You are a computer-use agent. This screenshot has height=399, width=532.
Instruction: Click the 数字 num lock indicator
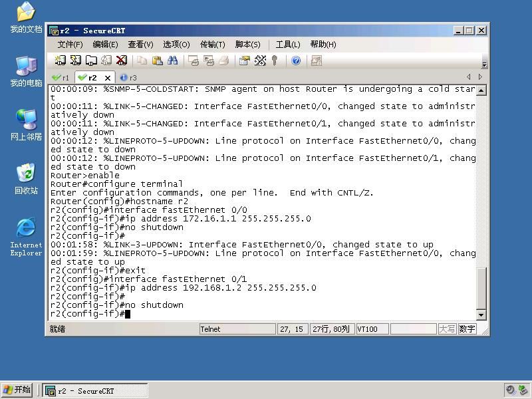point(467,329)
